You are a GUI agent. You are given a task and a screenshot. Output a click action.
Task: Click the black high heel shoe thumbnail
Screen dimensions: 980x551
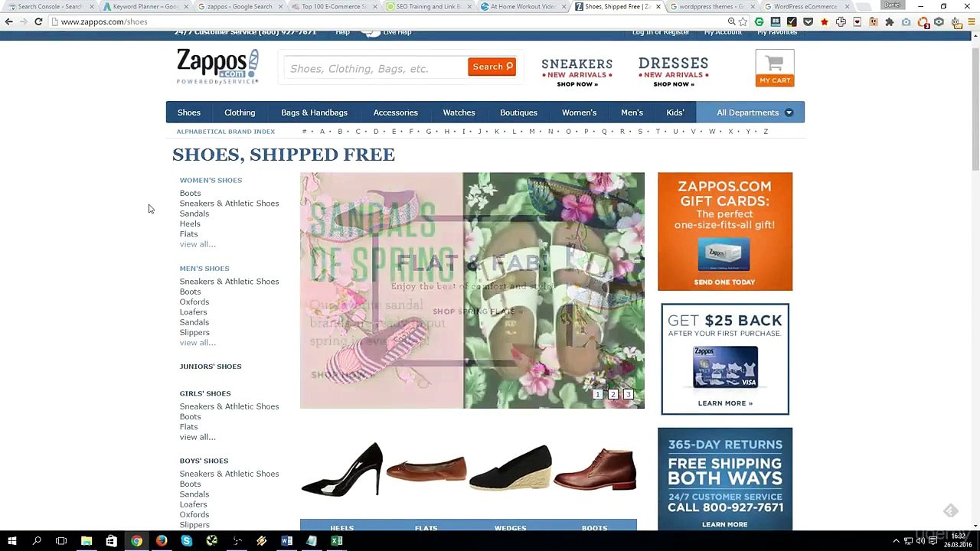(x=342, y=469)
